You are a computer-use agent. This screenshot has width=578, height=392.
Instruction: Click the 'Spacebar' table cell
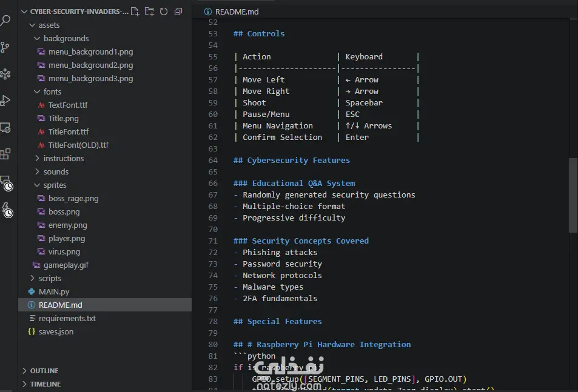364,102
